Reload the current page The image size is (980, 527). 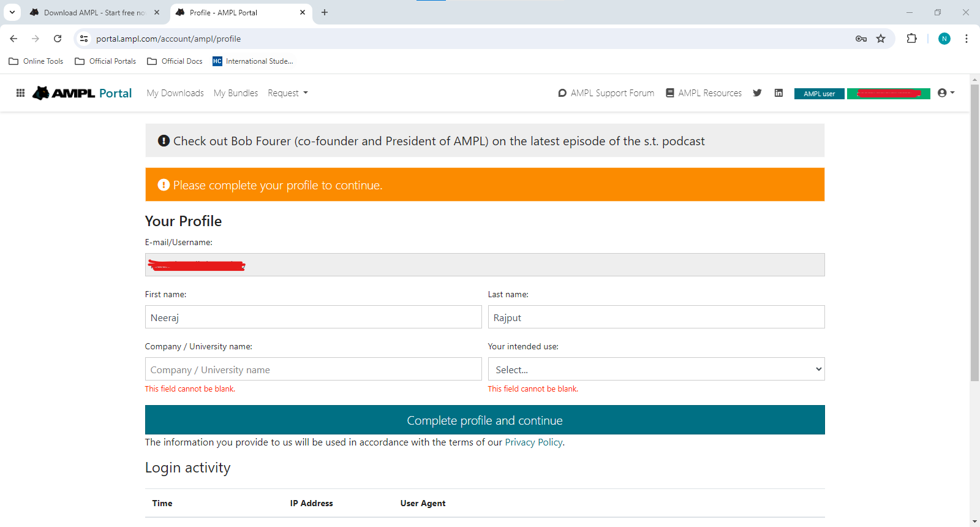click(x=58, y=39)
